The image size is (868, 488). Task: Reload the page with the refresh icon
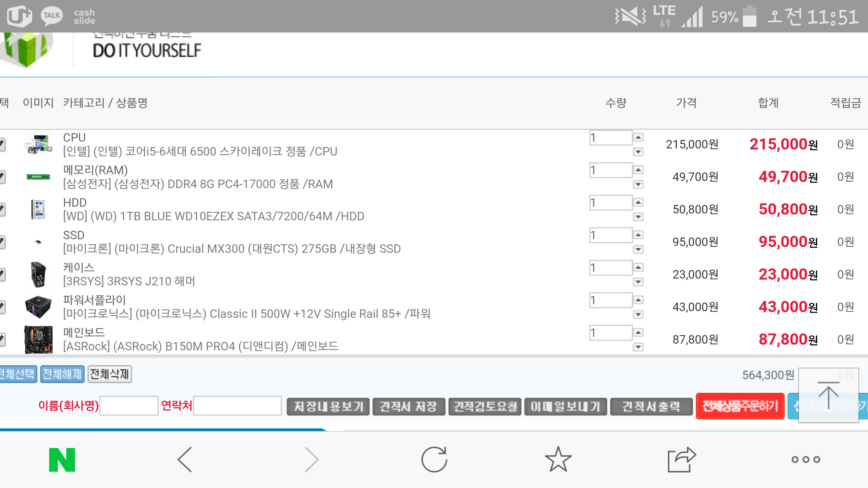pos(434,460)
